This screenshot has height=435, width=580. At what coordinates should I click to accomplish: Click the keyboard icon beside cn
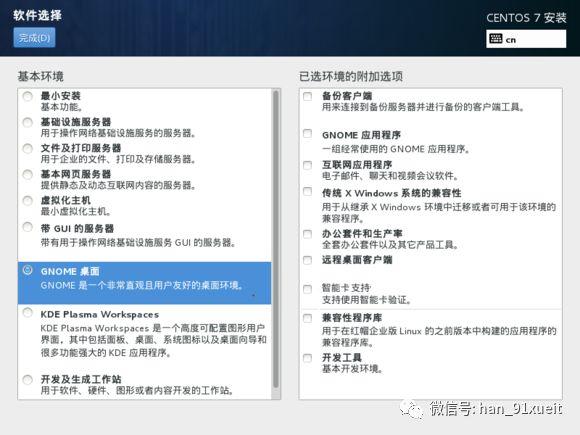pyautogui.click(x=495, y=38)
